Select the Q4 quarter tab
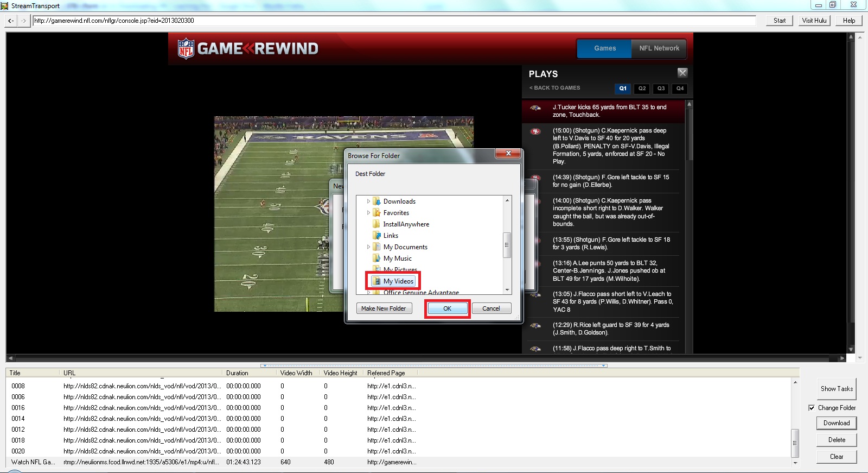Viewport: 868px width, 473px height. point(680,89)
